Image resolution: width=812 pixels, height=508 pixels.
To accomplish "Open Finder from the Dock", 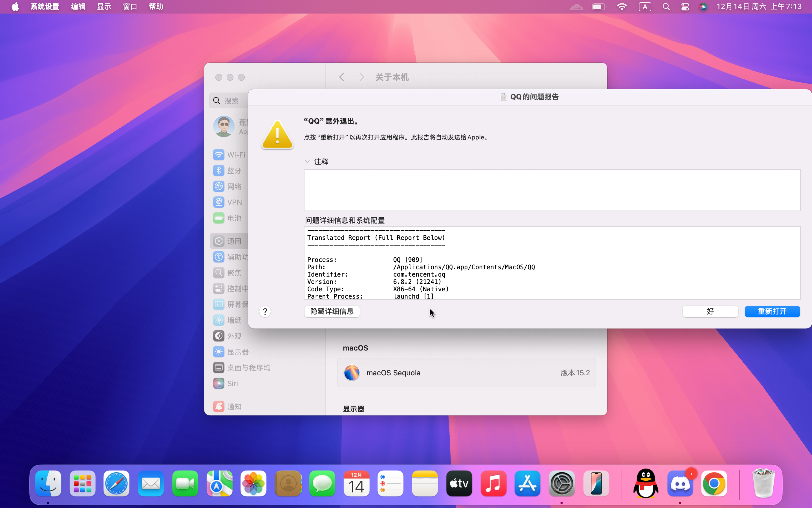I will point(48,484).
